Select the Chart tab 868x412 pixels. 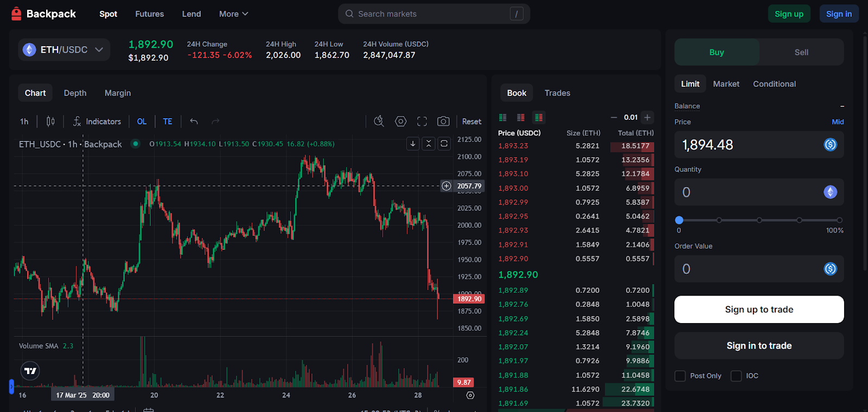pos(35,93)
